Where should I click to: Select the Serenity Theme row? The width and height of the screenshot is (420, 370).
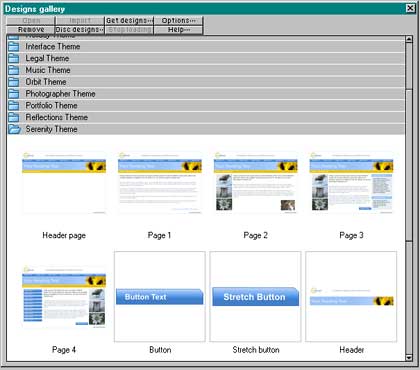coord(206,129)
